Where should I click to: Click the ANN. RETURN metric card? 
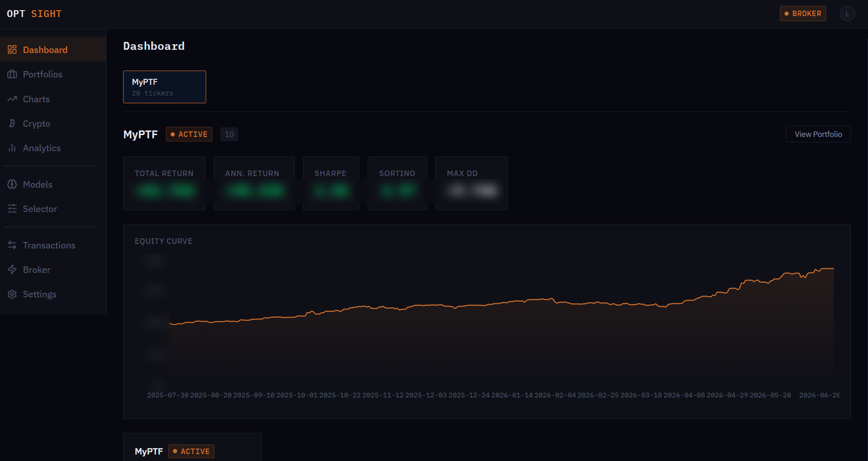point(254,183)
